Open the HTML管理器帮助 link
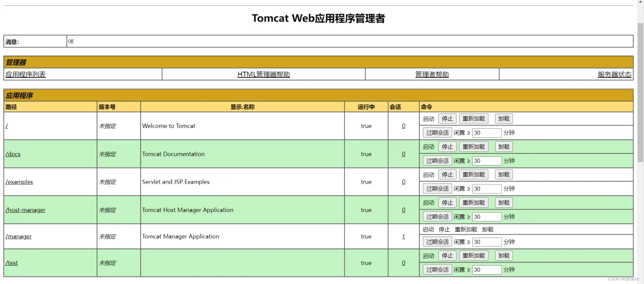The height and width of the screenshot is (284, 644). (x=264, y=74)
